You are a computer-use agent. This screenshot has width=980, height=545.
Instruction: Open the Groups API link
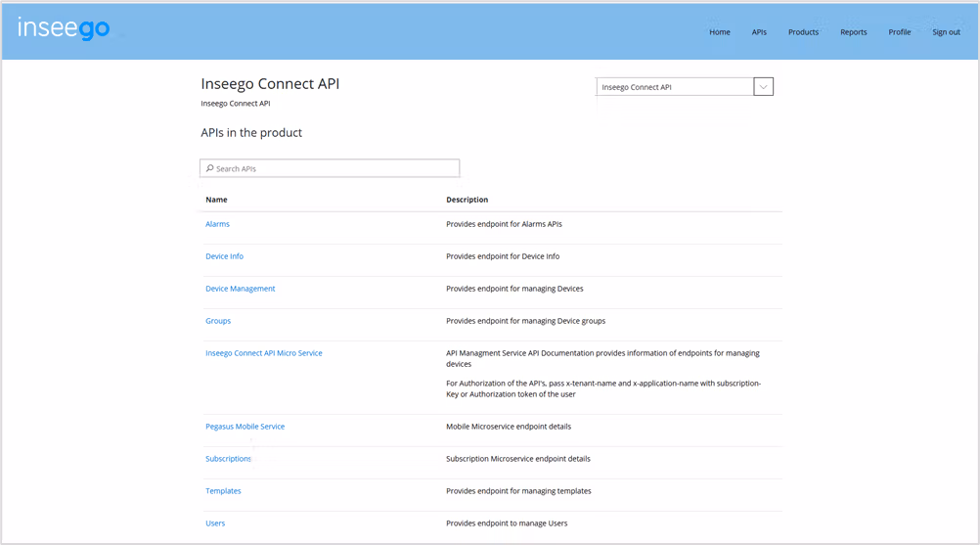[x=218, y=321]
